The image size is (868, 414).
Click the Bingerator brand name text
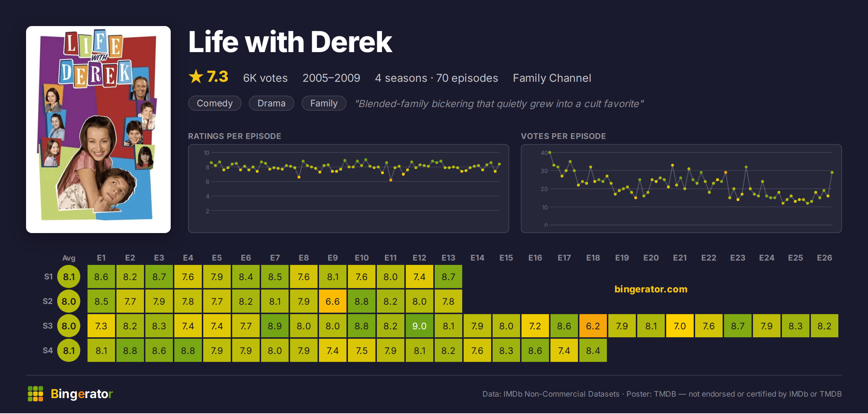click(x=82, y=394)
